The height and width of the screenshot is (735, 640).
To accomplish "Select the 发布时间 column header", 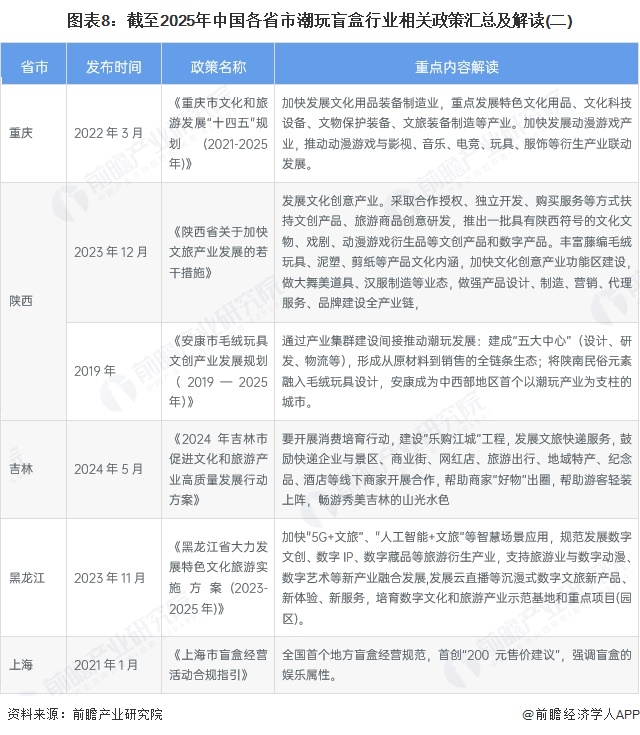I will [x=113, y=66].
